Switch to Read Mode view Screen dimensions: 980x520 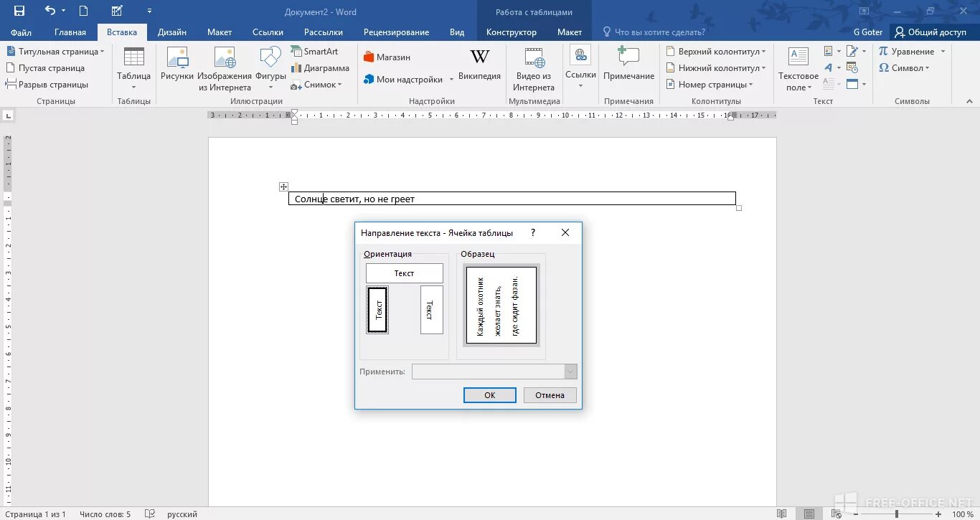[782, 514]
